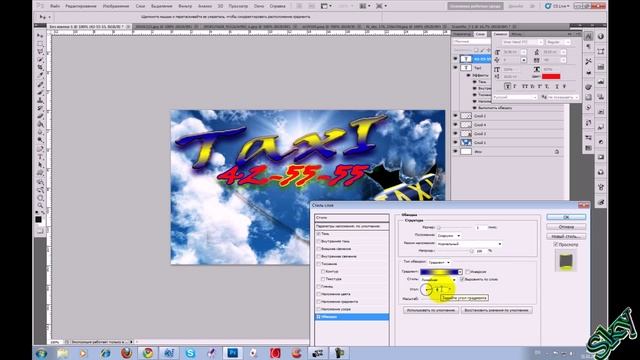Open the gradient Стиль dropdown
Image resolution: width=640 pixels, height=360 pixels.
tap(438, 280)
